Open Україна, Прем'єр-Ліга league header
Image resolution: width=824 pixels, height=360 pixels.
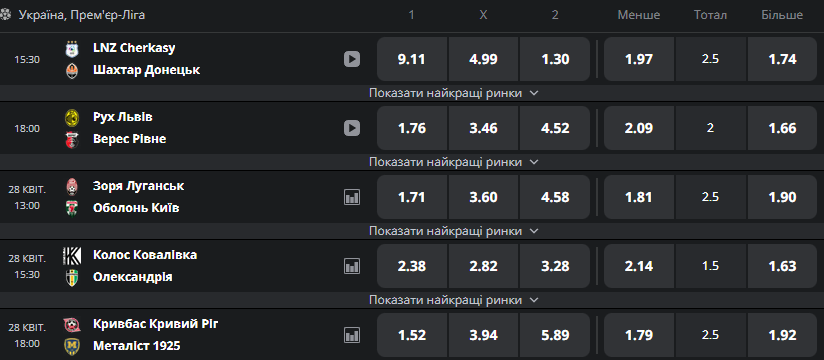pyautogui.click(x=82, y=15)
